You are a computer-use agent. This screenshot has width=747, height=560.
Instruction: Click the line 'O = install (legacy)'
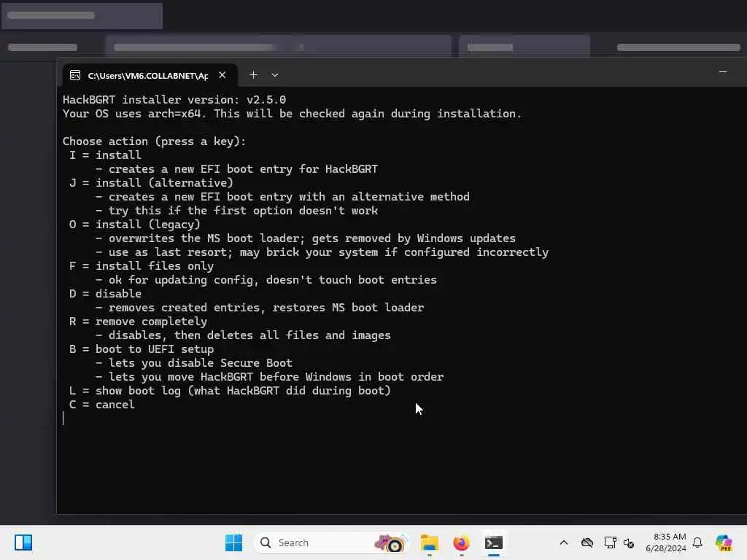134,225
